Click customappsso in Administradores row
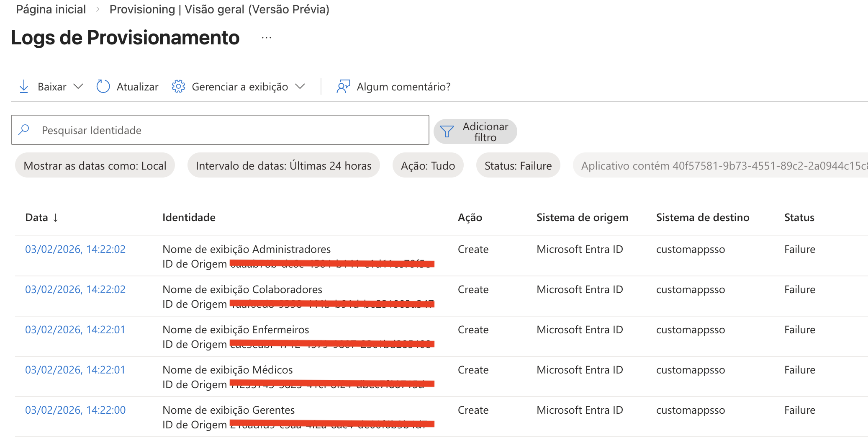The height and width of the screenshot is (438, 868). pyautogui.click(x=691, y=250)
